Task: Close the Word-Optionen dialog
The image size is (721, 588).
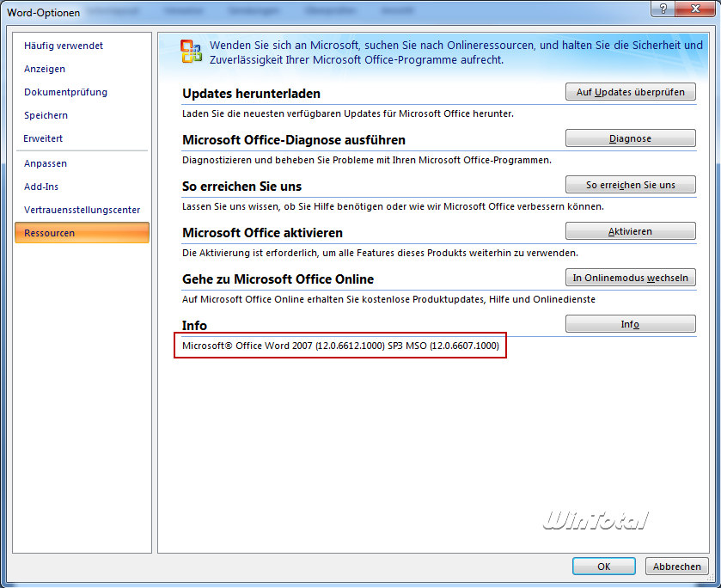Action: [x=695, y=9]
